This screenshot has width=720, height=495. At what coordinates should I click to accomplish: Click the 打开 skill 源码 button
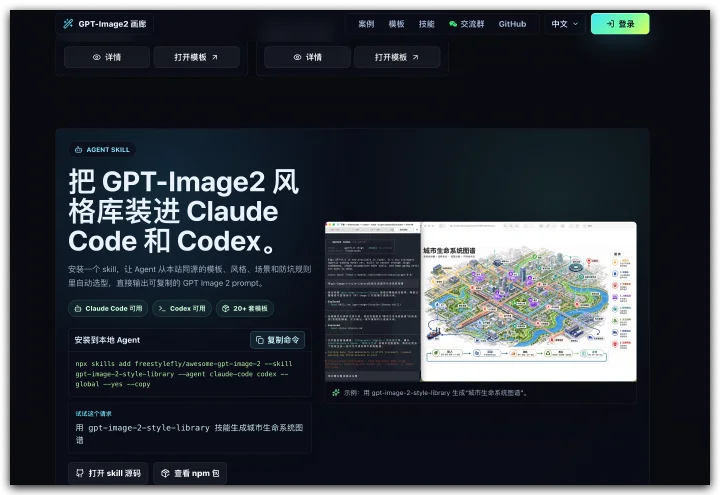tap(108, 473)
